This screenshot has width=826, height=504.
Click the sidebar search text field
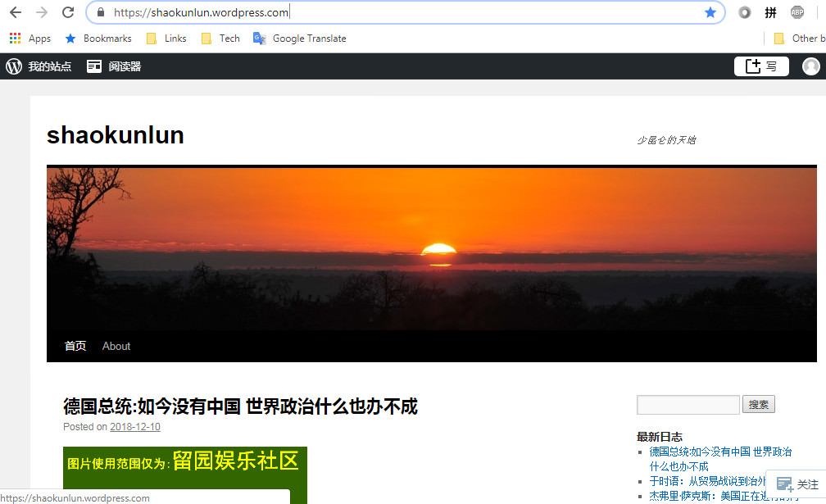[x=688, y=405]
